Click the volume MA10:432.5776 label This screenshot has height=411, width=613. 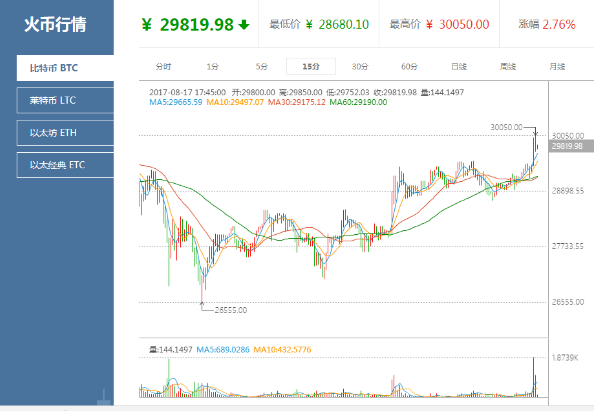(282, 350)
